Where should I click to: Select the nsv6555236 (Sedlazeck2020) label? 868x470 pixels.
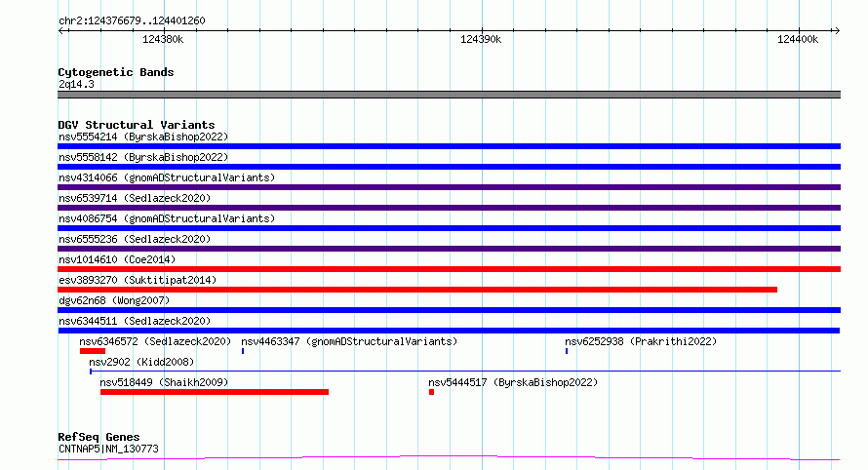pos(135,239)
